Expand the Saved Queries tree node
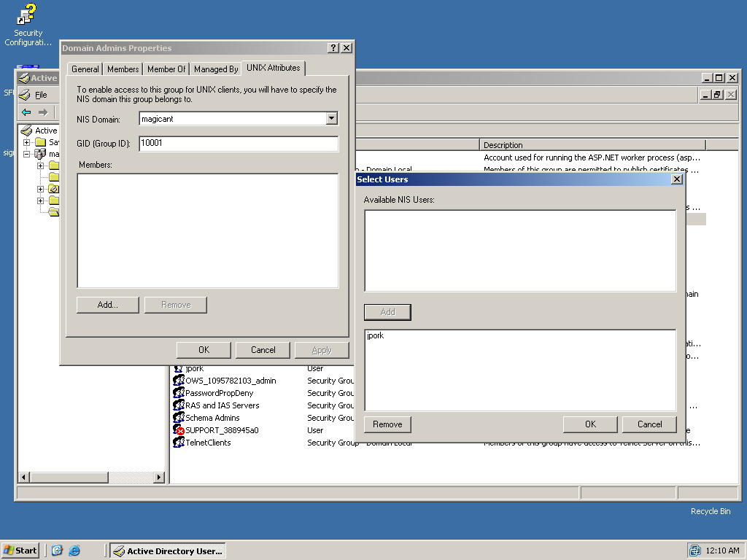Screen dimensions: 747x560 coord(27,142)
